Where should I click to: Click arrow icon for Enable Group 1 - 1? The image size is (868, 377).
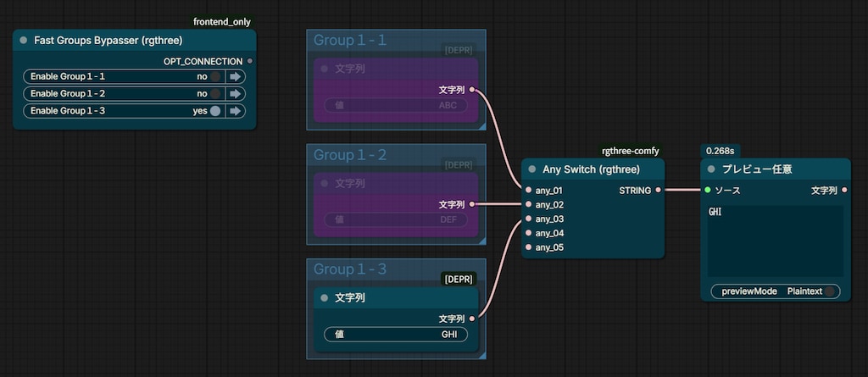[x=236, y=76]
